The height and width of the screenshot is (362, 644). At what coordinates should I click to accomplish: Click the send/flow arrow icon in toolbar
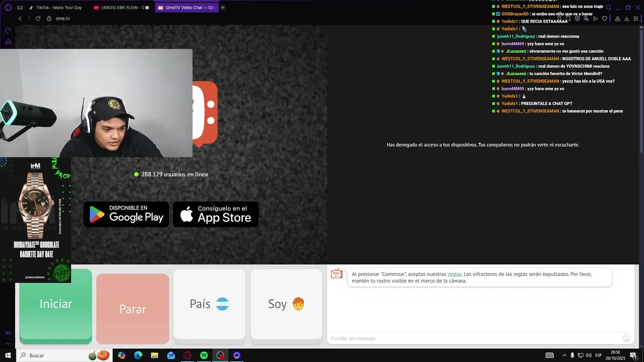(x=595, y=19)
